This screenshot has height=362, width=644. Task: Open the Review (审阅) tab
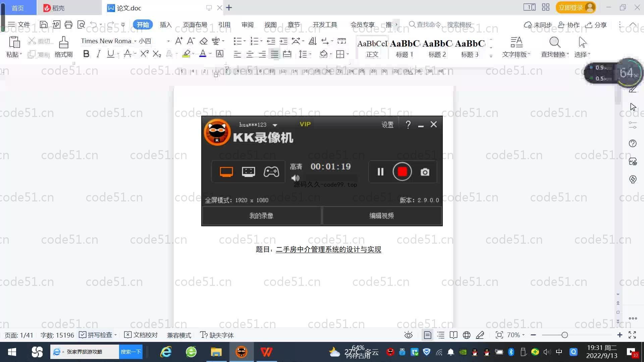(248, 25)
